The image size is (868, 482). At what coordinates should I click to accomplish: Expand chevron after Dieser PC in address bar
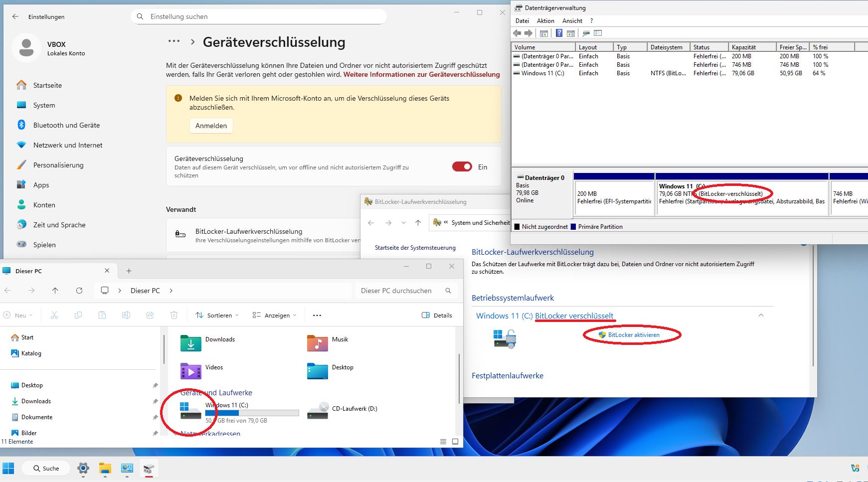pyautogui.click(x=171, y=291)
